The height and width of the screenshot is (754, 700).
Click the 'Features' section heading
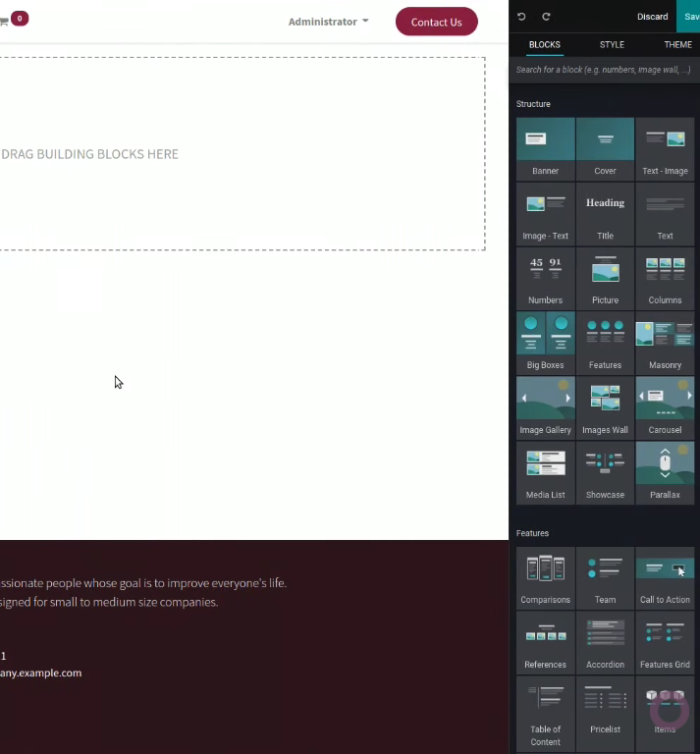532,533
